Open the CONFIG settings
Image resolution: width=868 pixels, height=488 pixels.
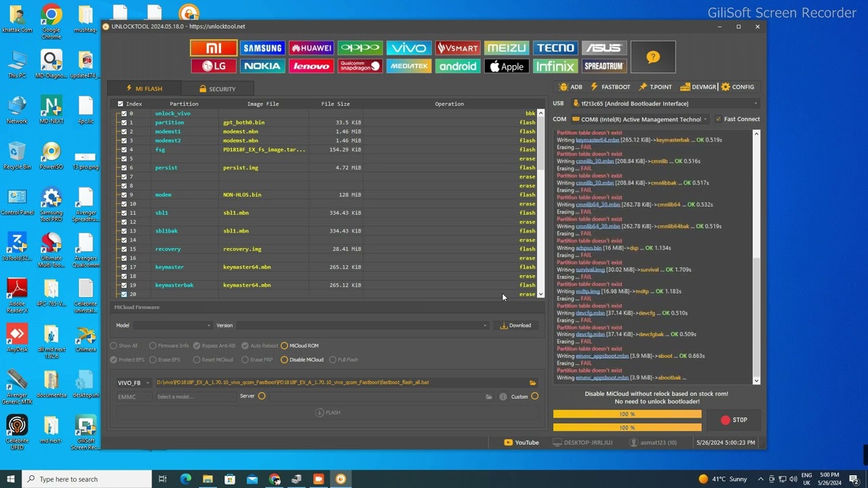coord(738,87)
